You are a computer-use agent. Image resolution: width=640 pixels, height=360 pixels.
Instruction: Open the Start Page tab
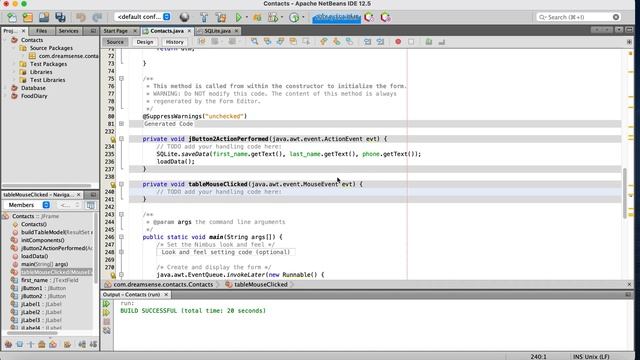[116, 31]
